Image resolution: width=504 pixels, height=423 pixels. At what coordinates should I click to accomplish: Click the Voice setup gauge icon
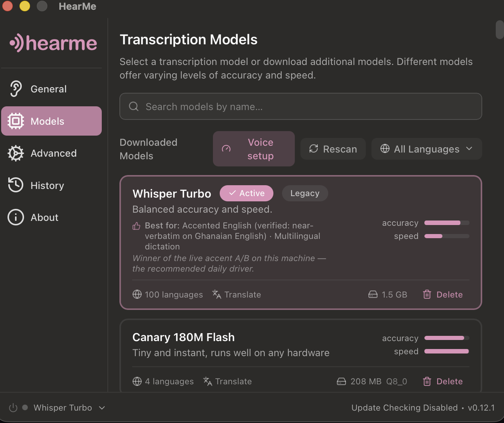pos(226,149)
